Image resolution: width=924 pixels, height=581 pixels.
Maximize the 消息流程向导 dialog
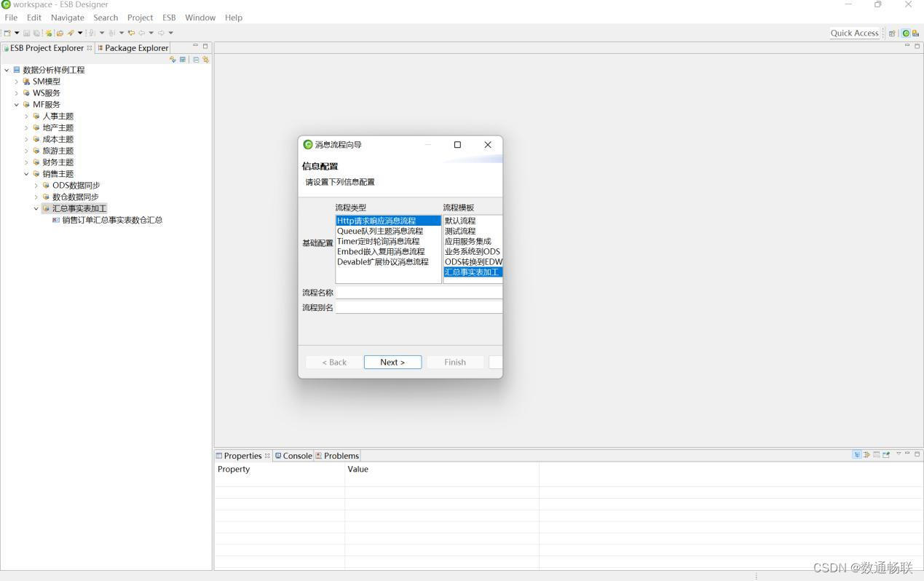[457, 144]
